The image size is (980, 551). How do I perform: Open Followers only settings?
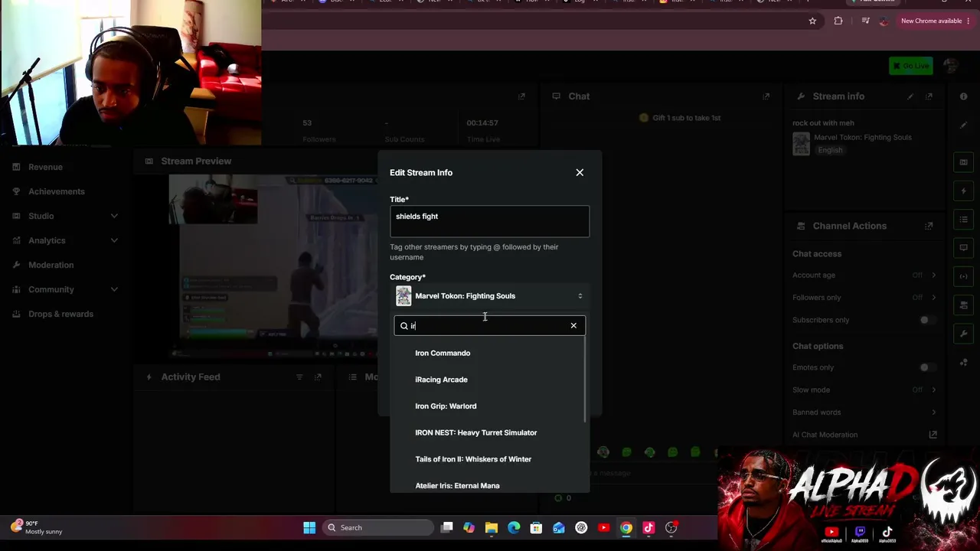point(864,298)
